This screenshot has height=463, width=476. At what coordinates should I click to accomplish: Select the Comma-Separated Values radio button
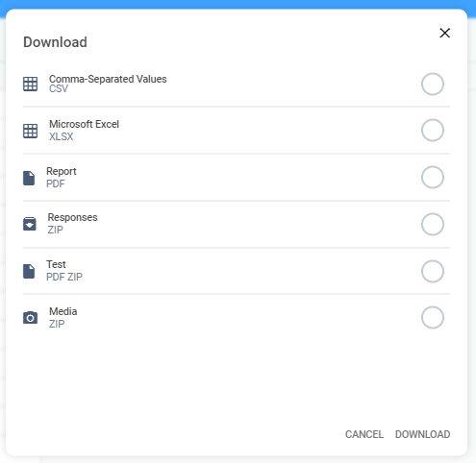click(433, 84)
